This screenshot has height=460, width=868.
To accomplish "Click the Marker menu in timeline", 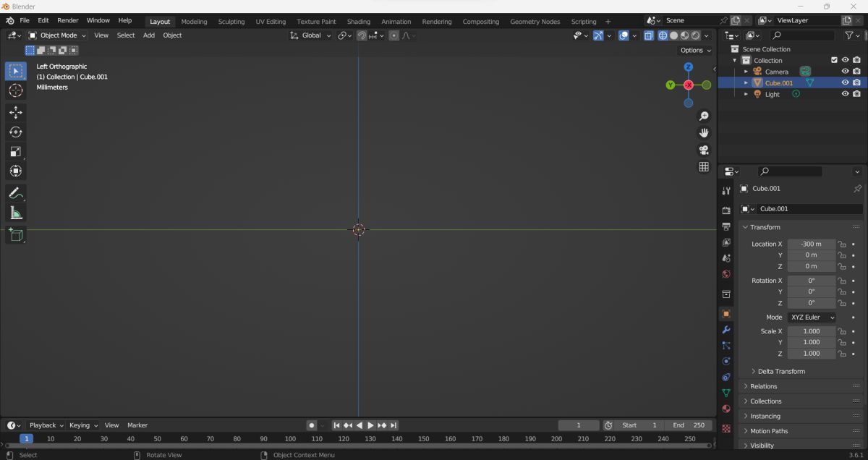I will [137, 425].
